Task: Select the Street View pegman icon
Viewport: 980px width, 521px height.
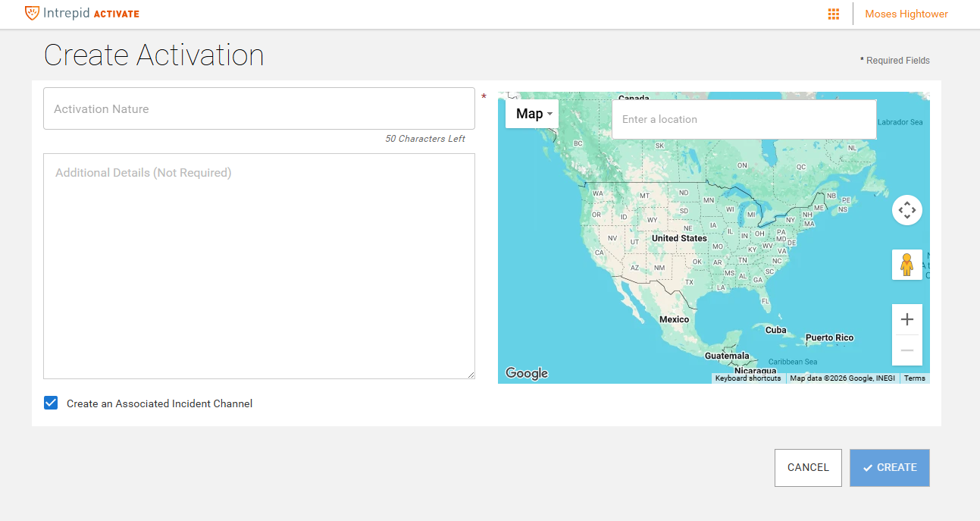Action: click(x=907, y=265)
